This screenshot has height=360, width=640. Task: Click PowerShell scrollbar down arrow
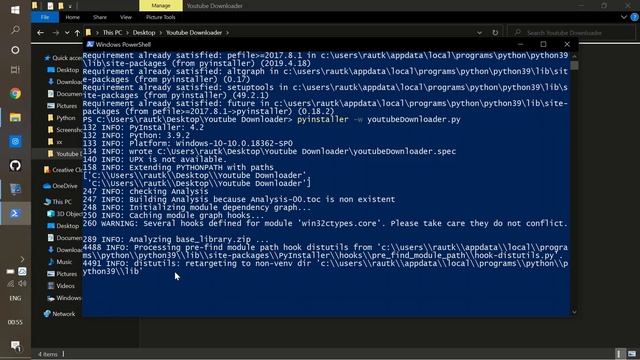coord(574,312)
